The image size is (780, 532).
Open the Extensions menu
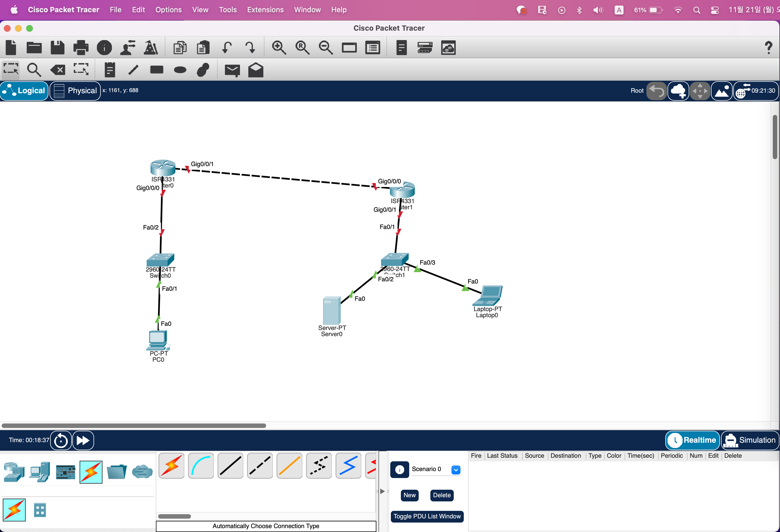coord(265,10)
